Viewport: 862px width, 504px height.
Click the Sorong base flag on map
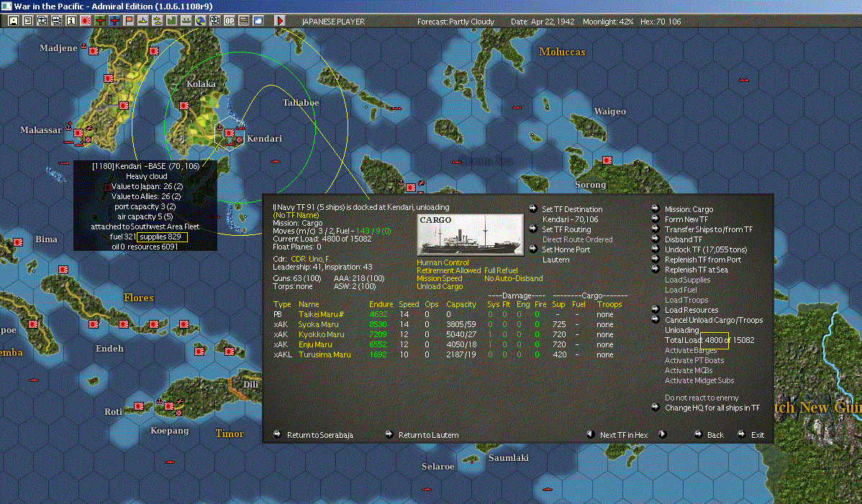pos(607,160)
